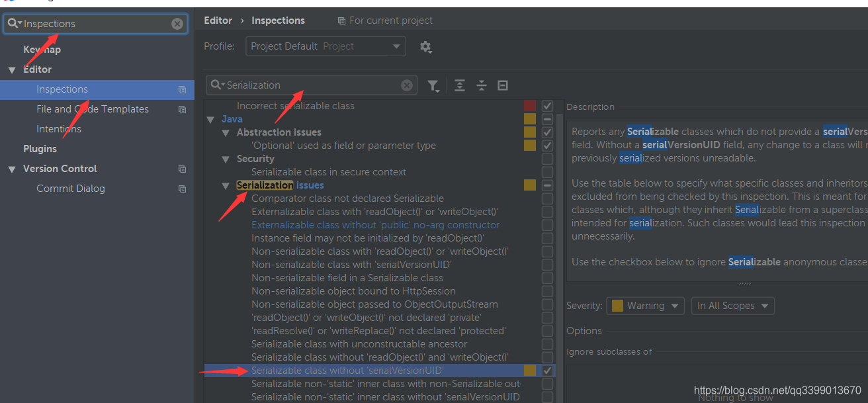Uncheck Serializable class without 'serialVersionUID'
The width and height of the screenshot is (868, 403).
(x=547, y=371)
